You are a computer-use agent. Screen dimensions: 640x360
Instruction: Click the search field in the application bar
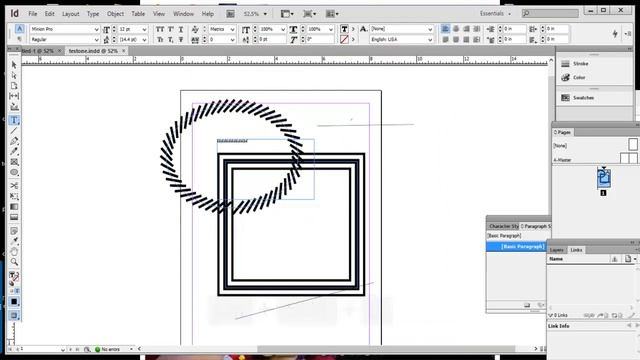(x=550, y=14)
